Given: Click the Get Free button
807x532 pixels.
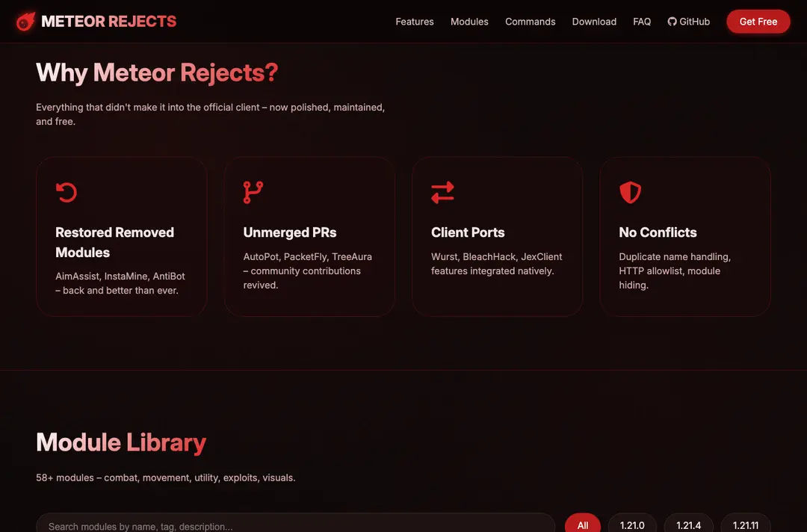Looking at the screenshot, I should pyautogui.click(x=758, y=22).
